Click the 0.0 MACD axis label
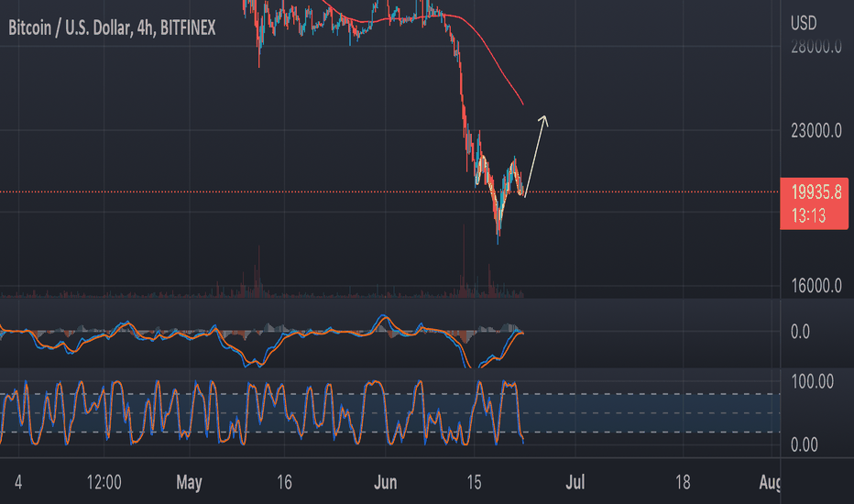 click(x=800, y=332)
